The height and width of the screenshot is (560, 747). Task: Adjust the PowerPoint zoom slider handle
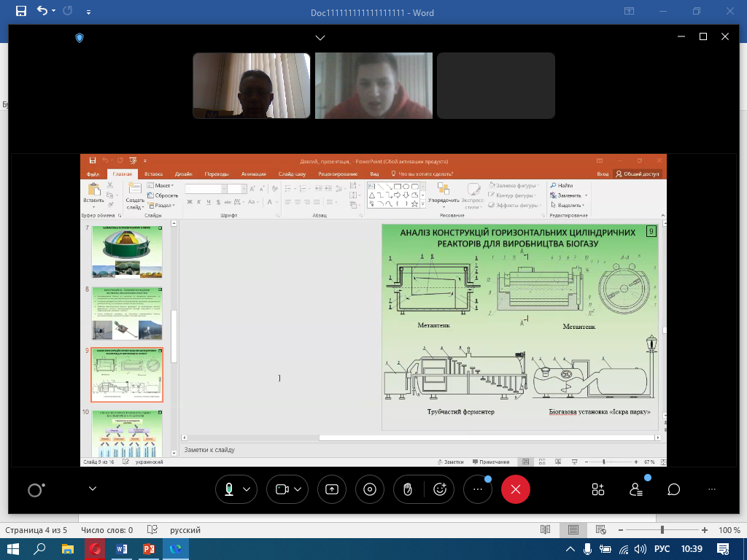click(604, 462)
